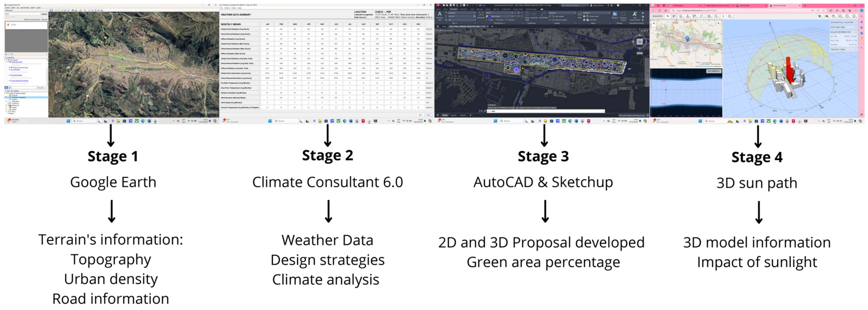Click the eye view icon in Sun-Path toolbar
The height and width of the screenshot is (310, 868).
[x=820, y=16]
